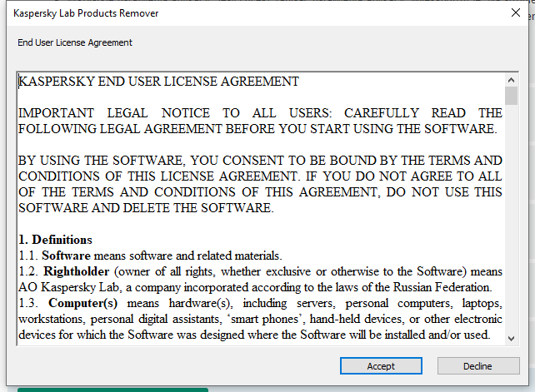
Task: Click the line '1.1. Software means software'
Action: tap(150, 256)
